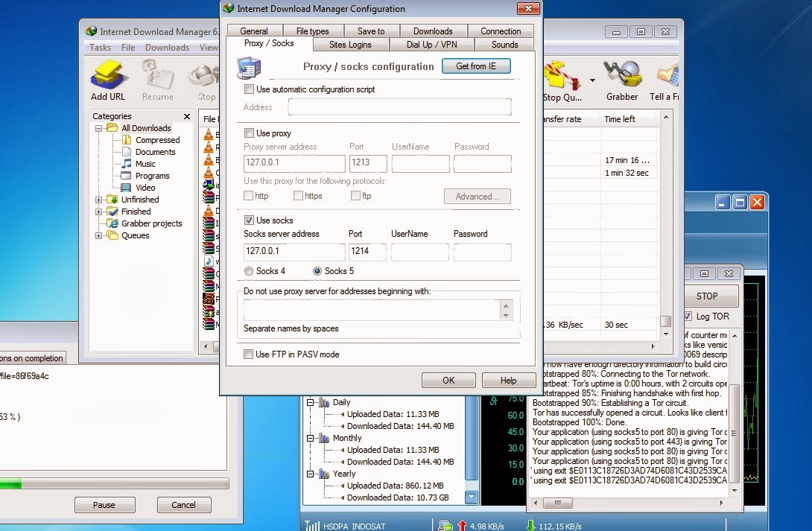Click the proxy configuration computer icon
This screenshot has height=531, width=812.
click(x=249, y=68)
